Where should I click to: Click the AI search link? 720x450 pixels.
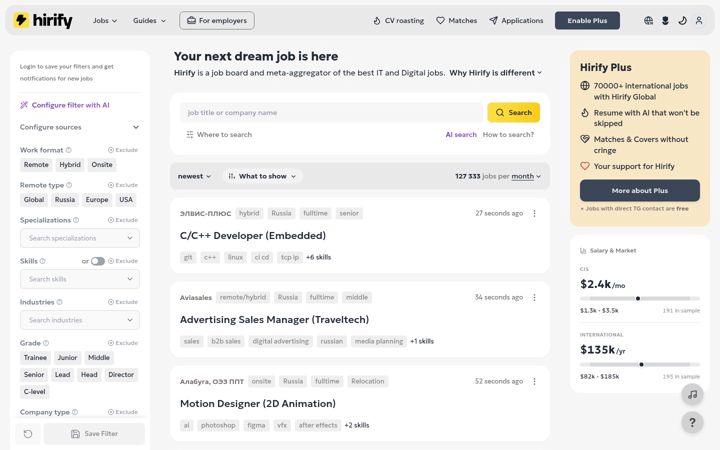pos(461,135)
